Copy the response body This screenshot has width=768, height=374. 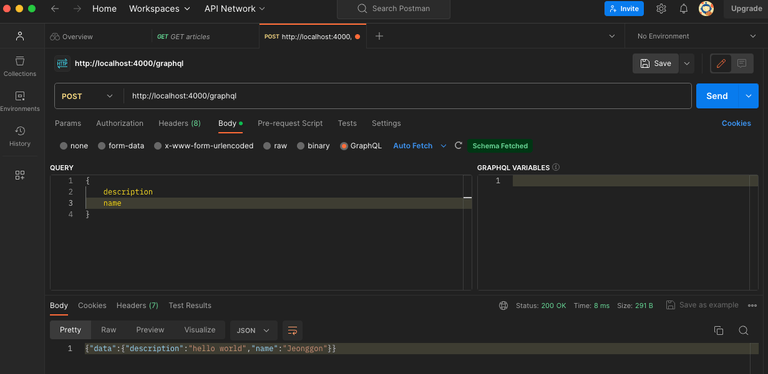(x=719, y=330)
